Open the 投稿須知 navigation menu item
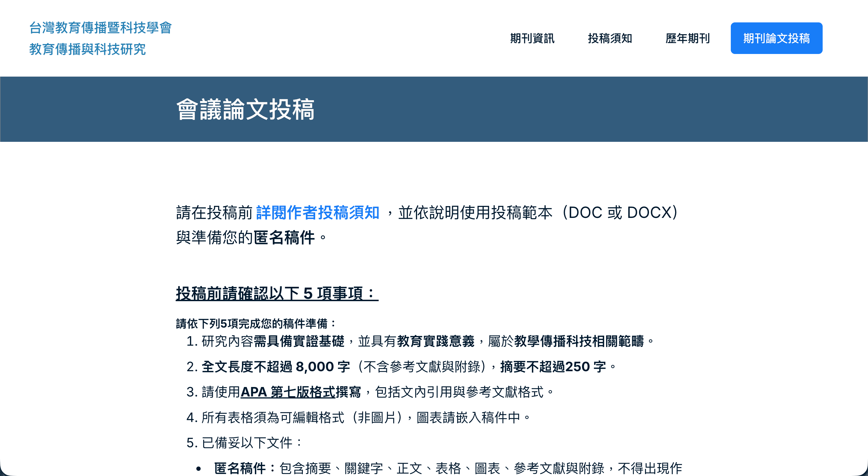This screenshot has height=476, width=868. [x=610, y=38]
